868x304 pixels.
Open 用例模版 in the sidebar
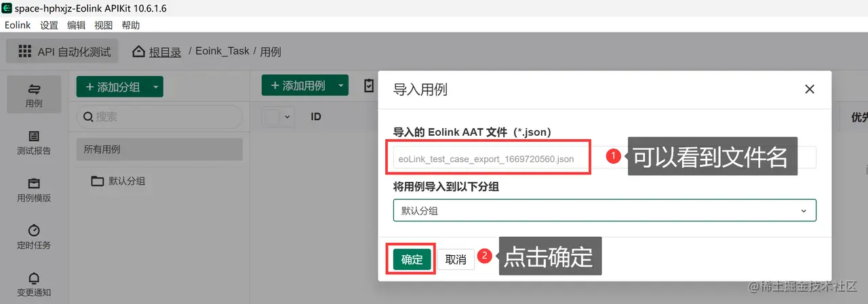click(34, 190)
